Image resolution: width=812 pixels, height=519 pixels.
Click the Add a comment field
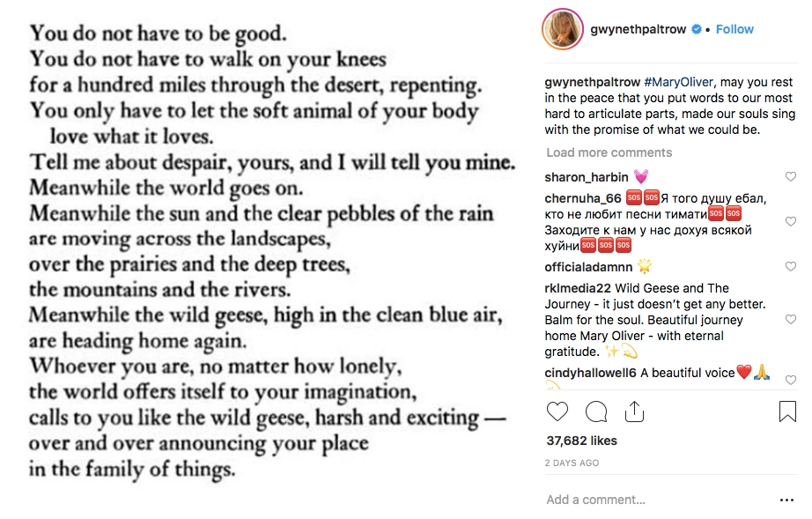point(652,500)
